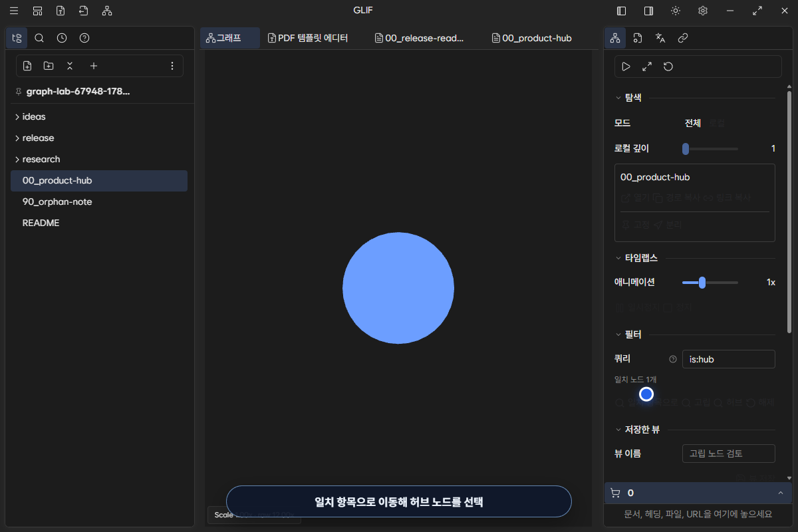Image resolution: width=798 pixels, height=532 pixels.
Task: Click the plus icon in explorer toolbar
Action: [94, 66]
